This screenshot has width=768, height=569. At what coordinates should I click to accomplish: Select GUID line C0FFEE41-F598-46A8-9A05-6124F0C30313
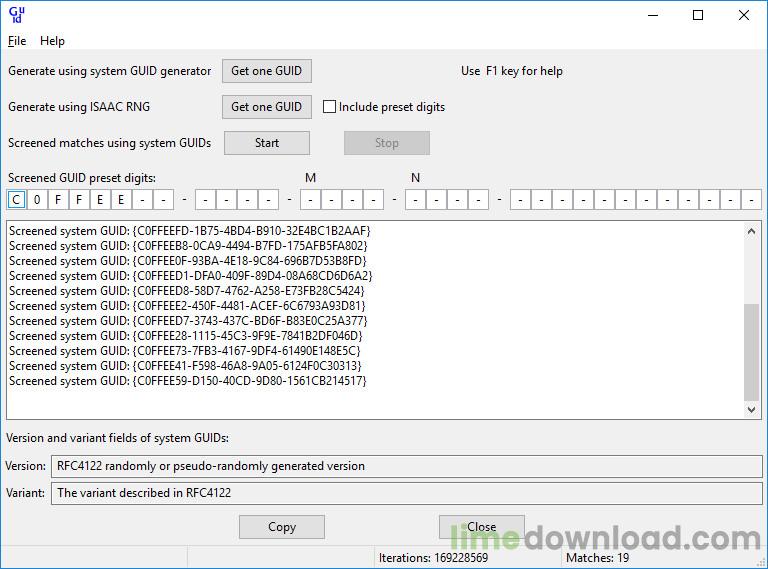click(186, 366)
